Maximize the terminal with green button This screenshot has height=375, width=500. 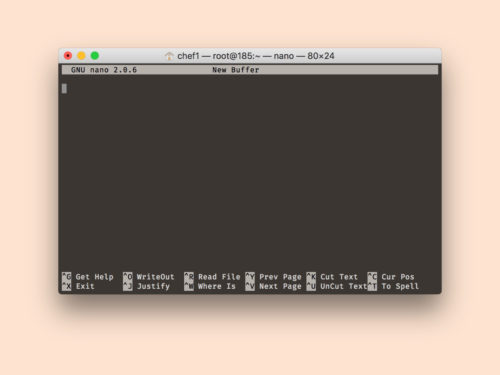[95, 56]
